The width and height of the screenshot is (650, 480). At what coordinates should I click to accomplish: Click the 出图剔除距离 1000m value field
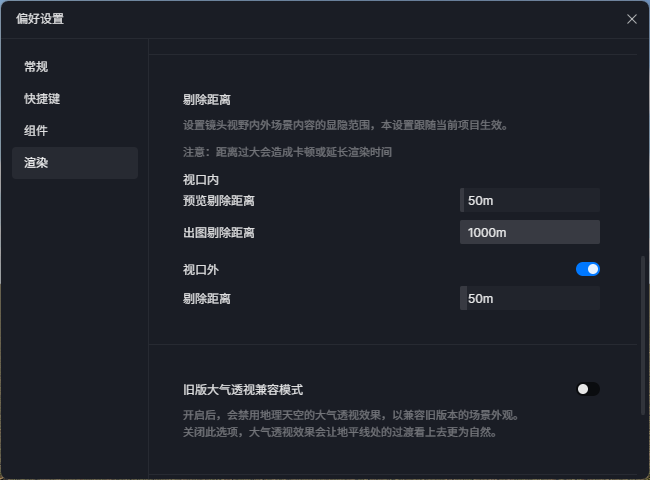[530, 232]
